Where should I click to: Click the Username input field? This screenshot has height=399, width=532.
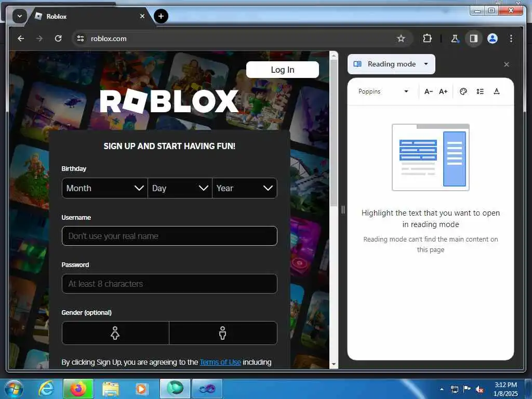coord(169,236)
